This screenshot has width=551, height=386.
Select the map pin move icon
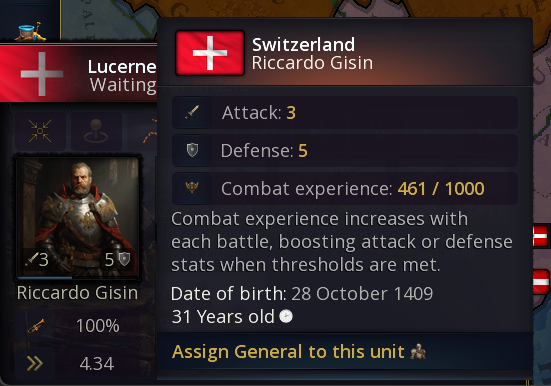[x=96, y=131]
